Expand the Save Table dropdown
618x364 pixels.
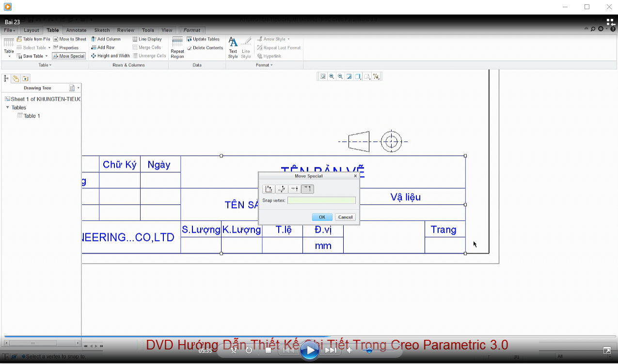point(45,56)
